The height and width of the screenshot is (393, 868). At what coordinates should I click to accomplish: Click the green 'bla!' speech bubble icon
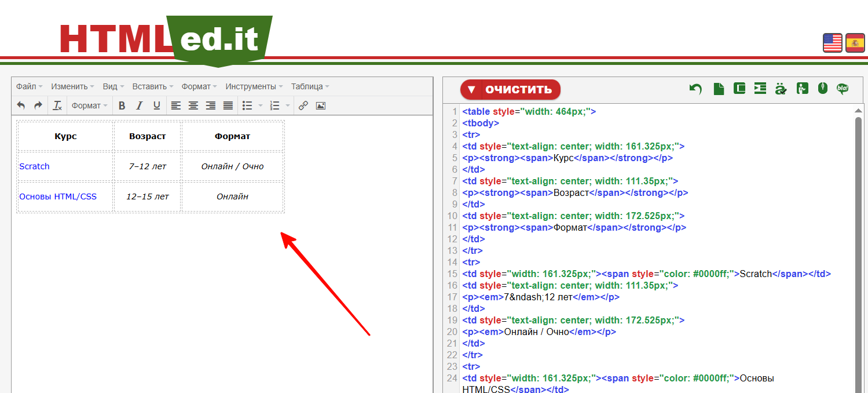click(x=843, y=89)
